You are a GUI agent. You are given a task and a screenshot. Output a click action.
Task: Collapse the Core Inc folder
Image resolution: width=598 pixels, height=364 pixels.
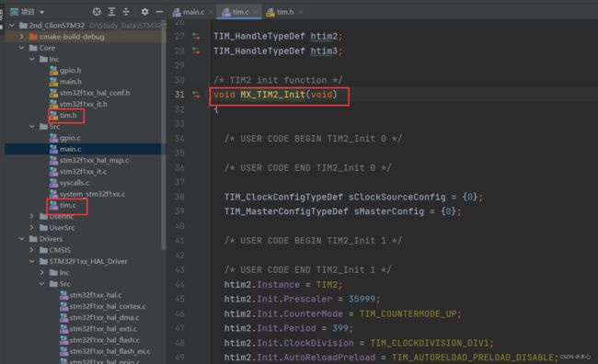pos(32,59)
